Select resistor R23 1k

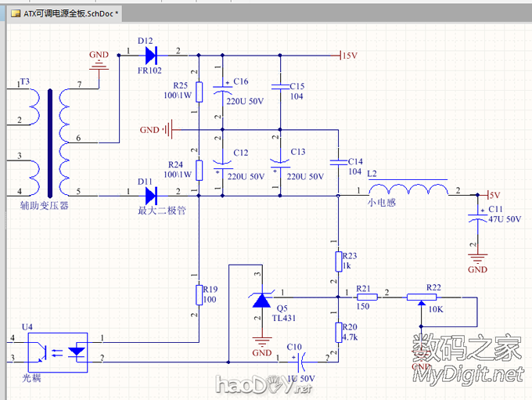(338, 261)
